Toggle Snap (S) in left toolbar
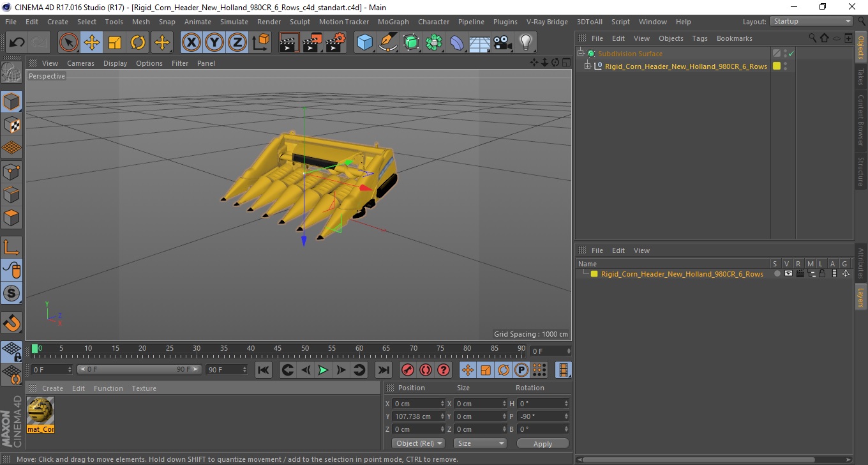Image resolution: width=868 pixels, height=465 pixels. coord(11,293)
